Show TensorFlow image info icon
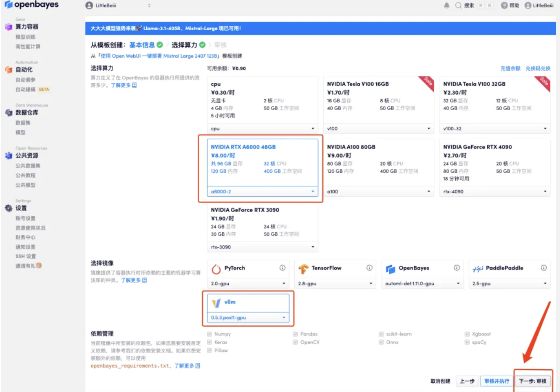 (x=369, y=268)
